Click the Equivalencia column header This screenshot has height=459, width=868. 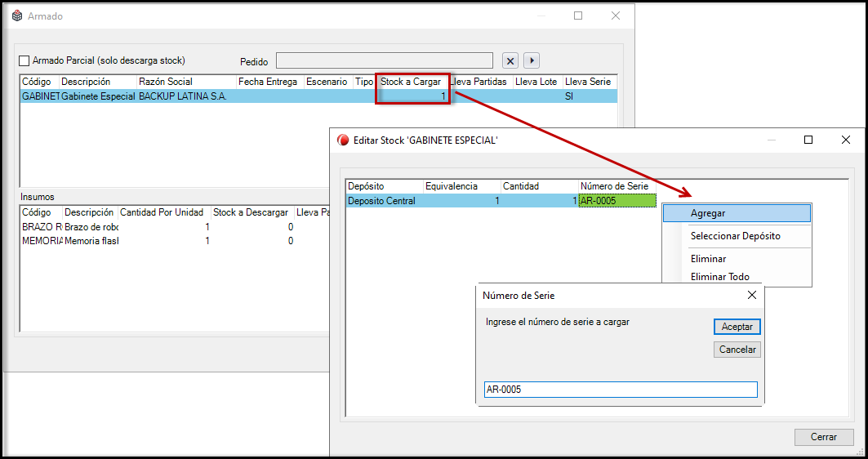pos(462,186)
